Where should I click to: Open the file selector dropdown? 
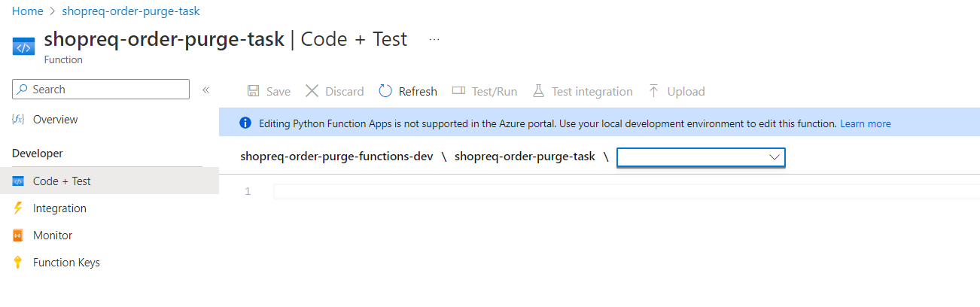701,157
